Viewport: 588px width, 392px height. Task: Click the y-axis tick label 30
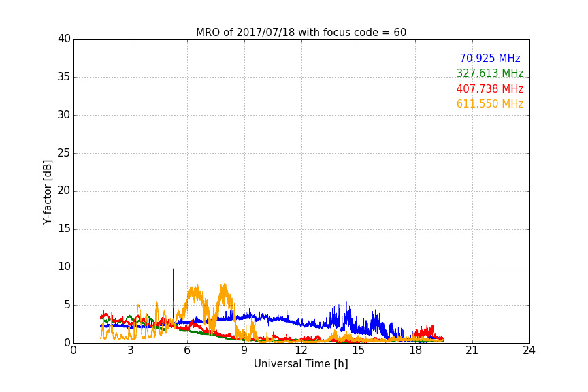click(x=64, y=115)
